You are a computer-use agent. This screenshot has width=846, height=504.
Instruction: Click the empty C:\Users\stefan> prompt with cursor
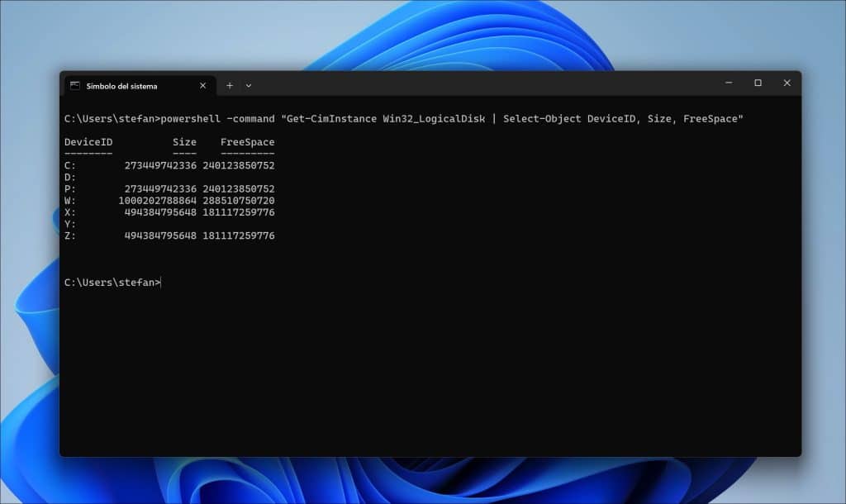[112, 283]
